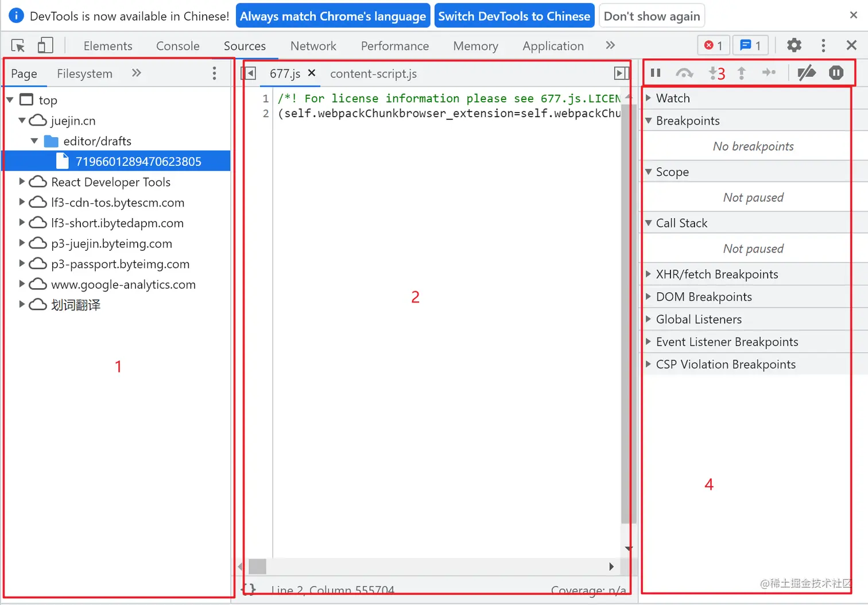Show more navigator tabs chevron

click(x=136, y=73)
